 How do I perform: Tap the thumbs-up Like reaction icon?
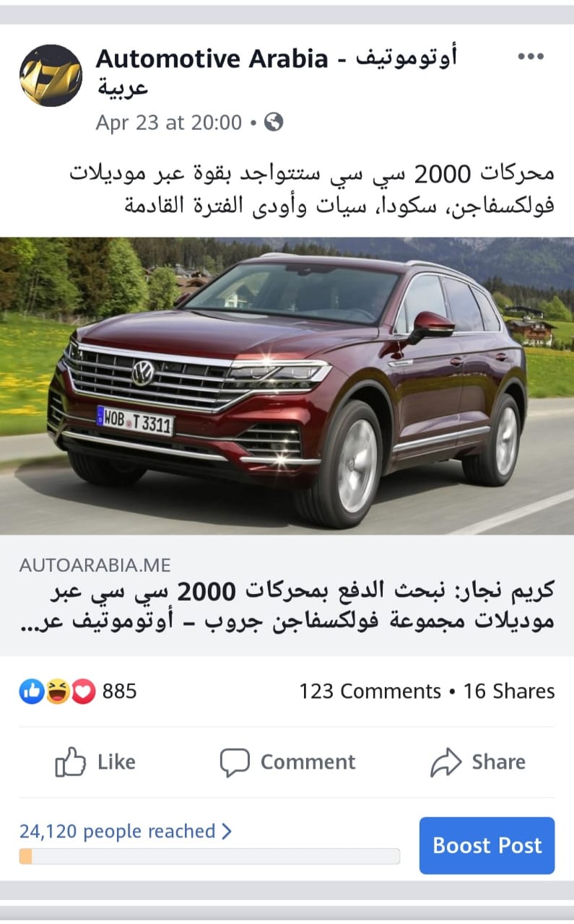click(32, 692)
